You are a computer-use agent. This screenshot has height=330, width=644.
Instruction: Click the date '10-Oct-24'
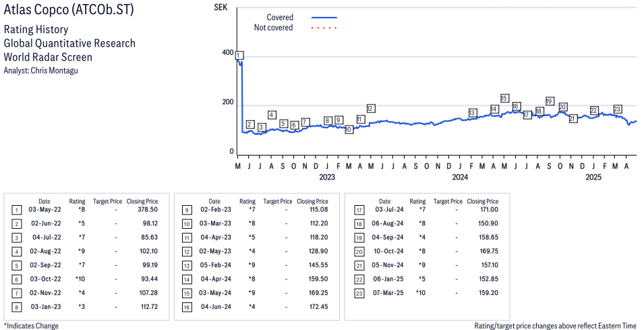pos(388,251)
